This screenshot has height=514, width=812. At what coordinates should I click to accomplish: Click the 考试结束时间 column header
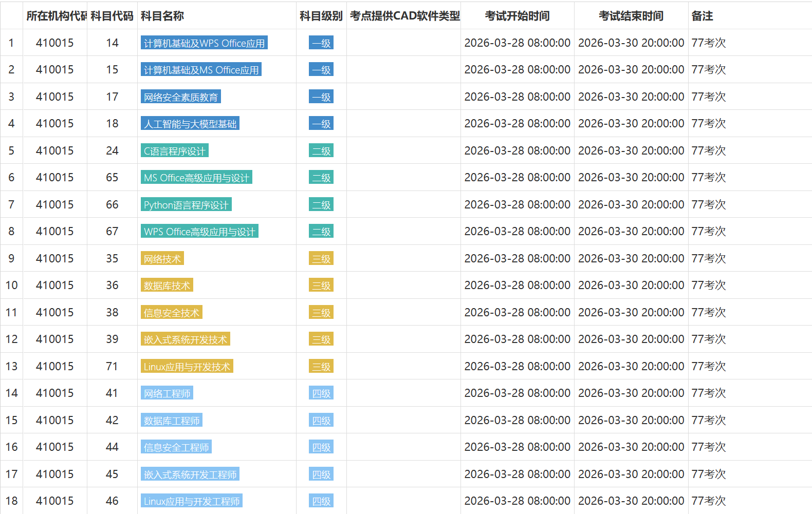[631, 16]
